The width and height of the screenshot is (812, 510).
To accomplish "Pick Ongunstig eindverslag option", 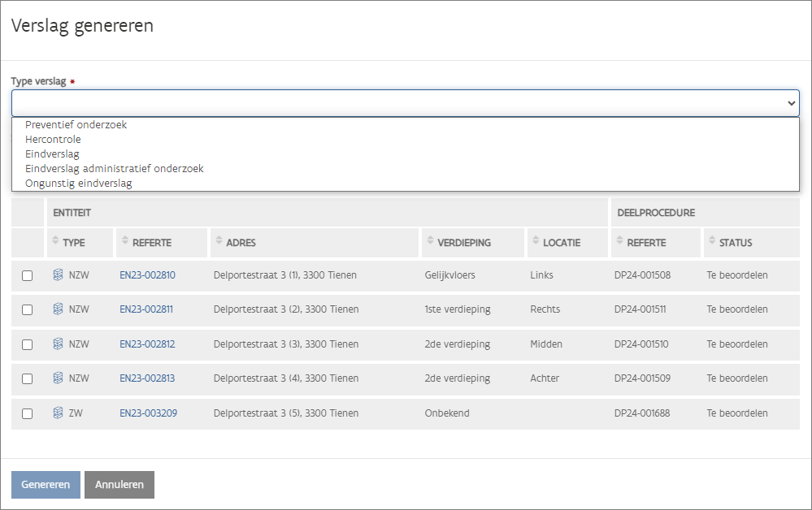I will click(79, 184).
